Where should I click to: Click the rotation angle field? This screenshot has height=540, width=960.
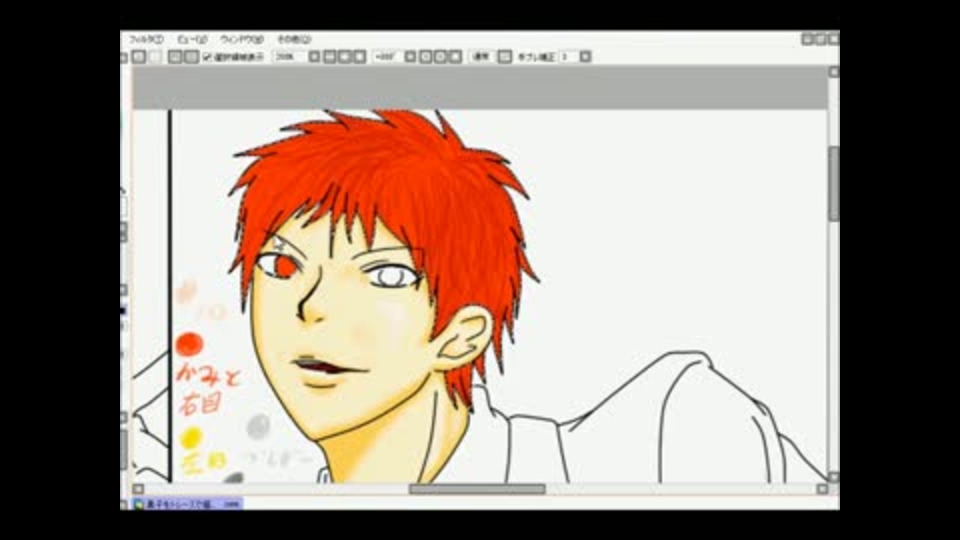point(387,56)
